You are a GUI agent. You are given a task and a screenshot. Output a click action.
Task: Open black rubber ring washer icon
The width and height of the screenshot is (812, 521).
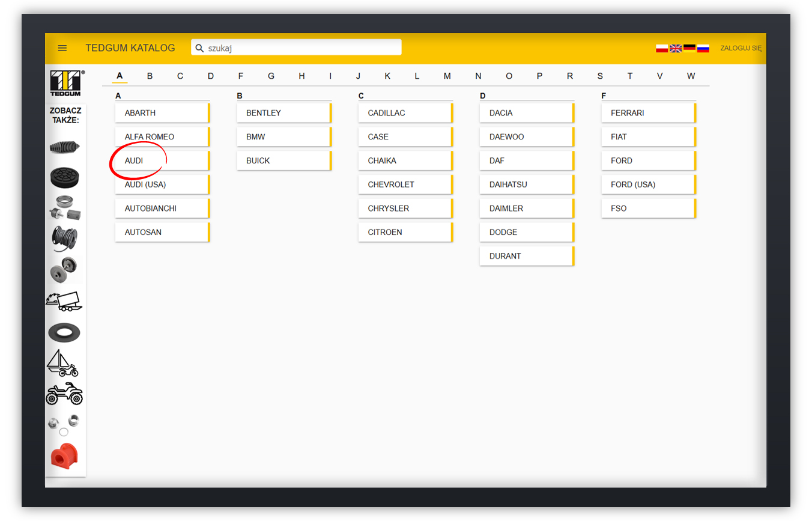click(64, 332)
